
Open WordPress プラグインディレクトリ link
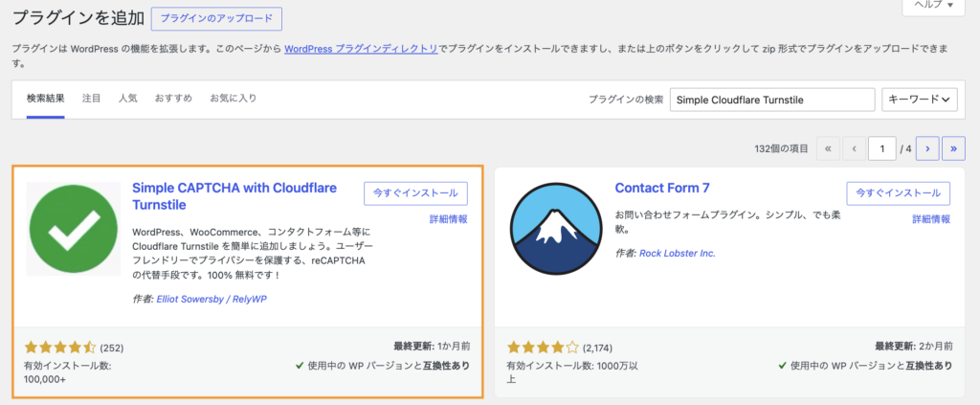tap(361, 49)
